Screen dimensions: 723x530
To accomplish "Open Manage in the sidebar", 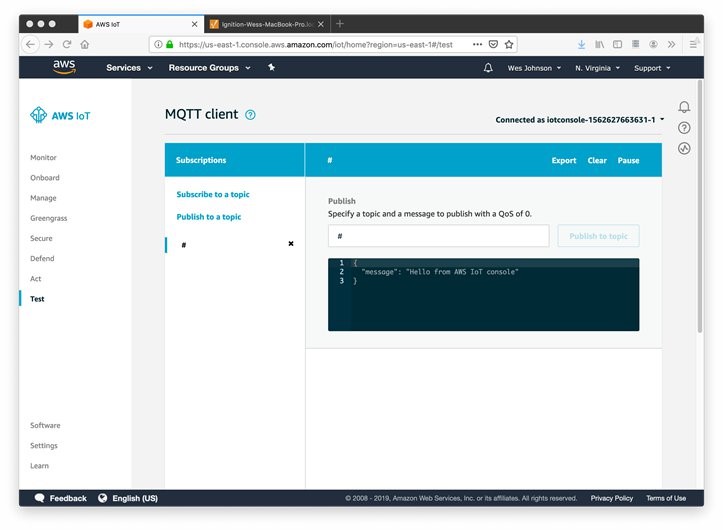I will point(43,198).
